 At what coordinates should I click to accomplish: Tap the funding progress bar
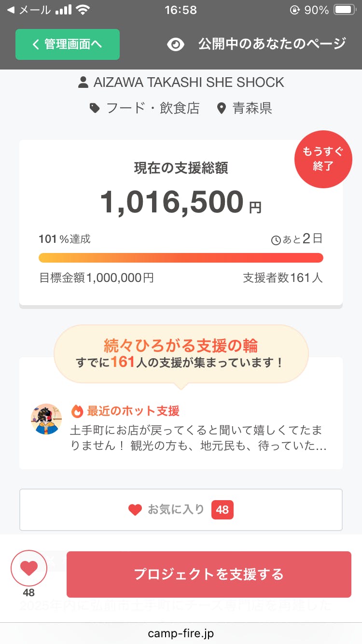[181, 258]
